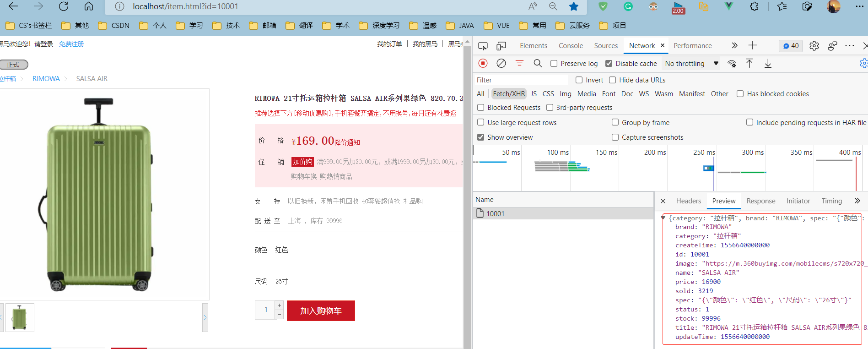This screenshot has height=349, width=868.
Task: Open network conditions wifi icon
Action: click(x=732, y=64)
